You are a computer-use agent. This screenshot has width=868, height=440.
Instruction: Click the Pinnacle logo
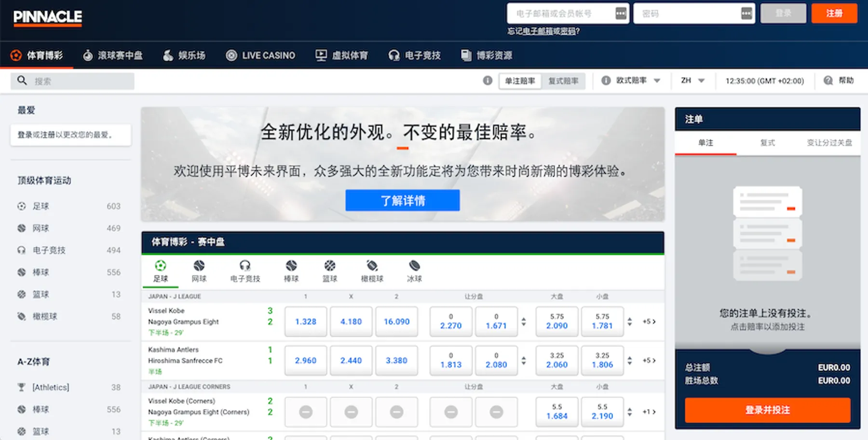click(48, 18)
